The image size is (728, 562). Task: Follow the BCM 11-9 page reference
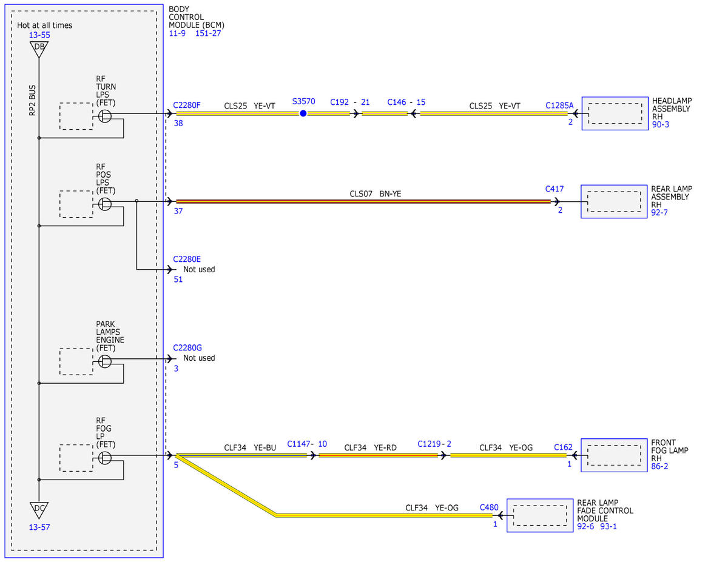point(178,33)
